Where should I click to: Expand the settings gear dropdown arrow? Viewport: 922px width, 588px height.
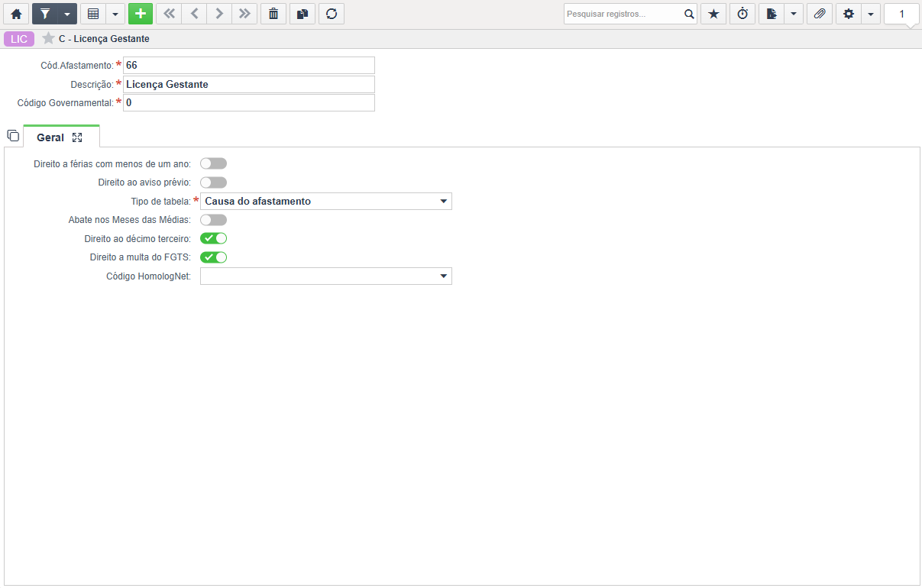point(872,14)
